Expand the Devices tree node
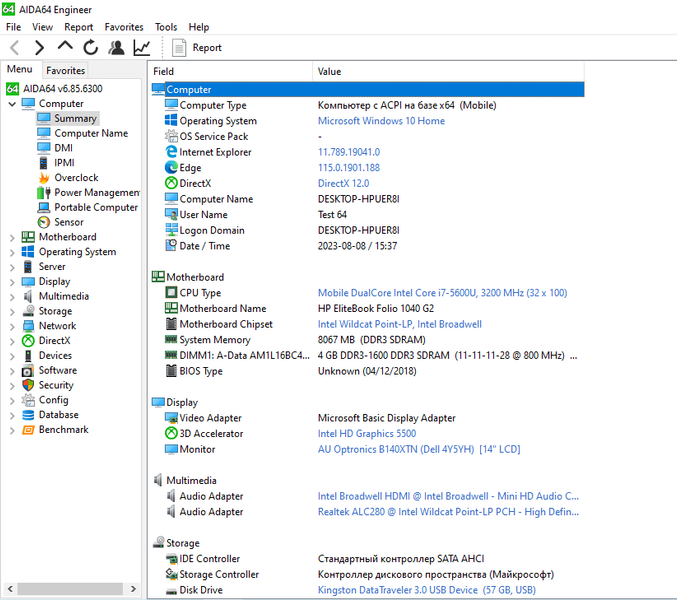This screenshot has height=600, width=677. click(12, 356)
